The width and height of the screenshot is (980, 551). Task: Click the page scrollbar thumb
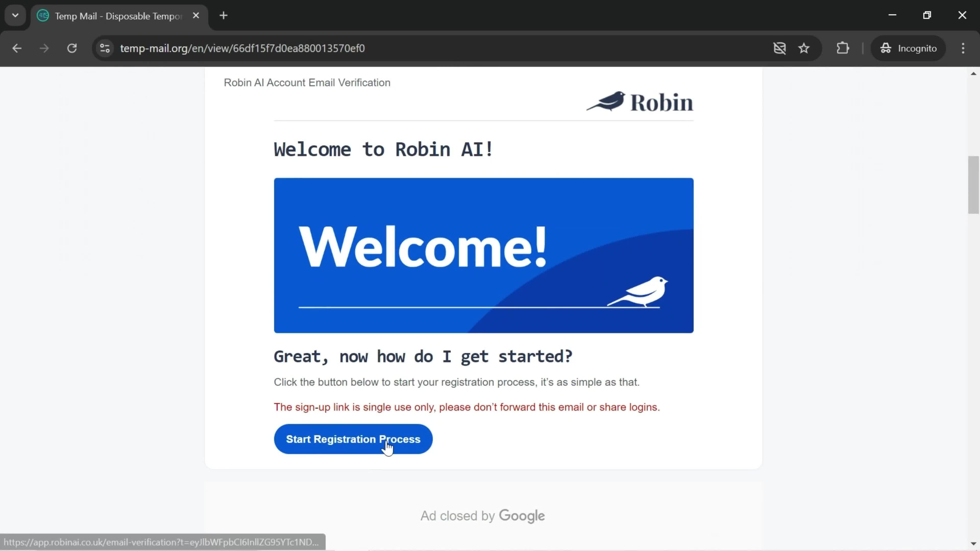(x=973, y=184)
